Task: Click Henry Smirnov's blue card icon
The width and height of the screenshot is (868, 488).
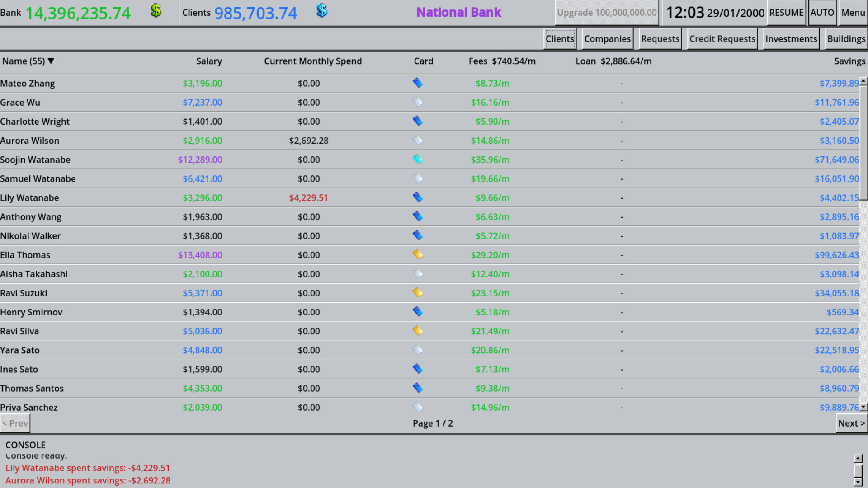Action: [x=418, y=311]
